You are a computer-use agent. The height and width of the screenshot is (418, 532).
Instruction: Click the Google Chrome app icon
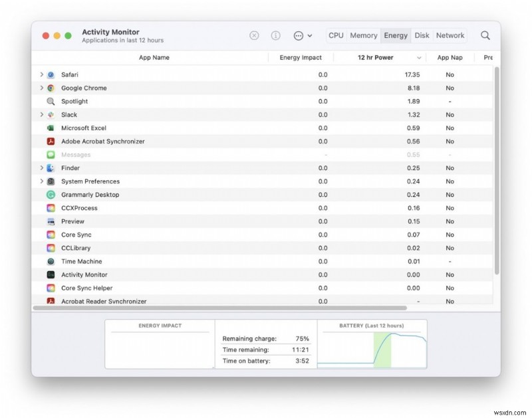(x=51, y=88)
